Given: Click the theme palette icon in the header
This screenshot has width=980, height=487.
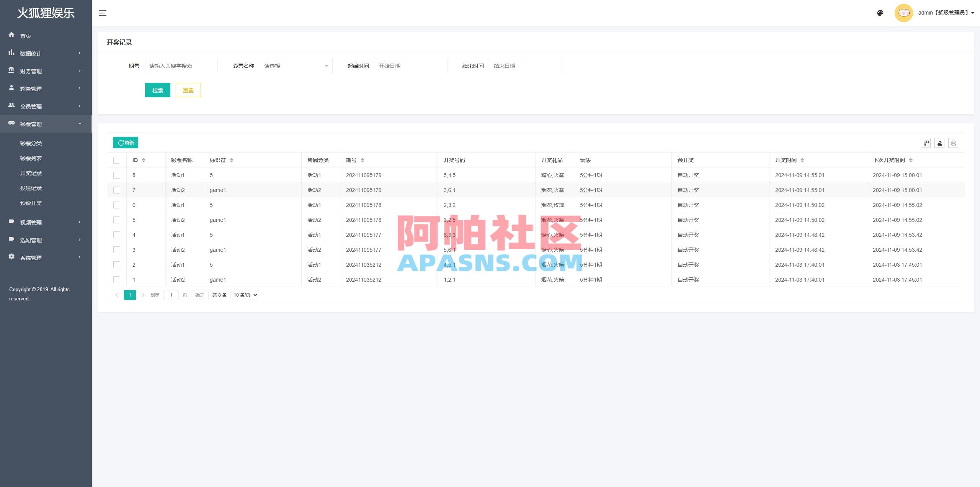Looking at the screenshot, I should tap(880, 13).
